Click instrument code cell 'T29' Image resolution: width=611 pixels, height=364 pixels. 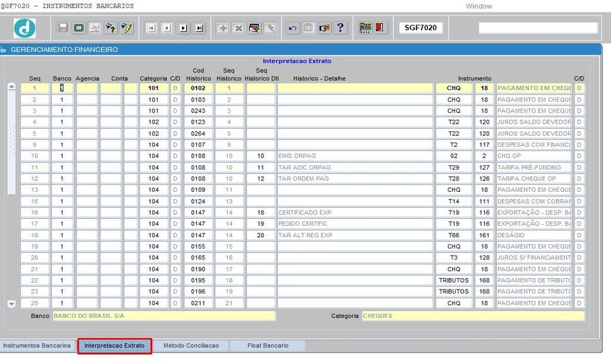pyautogui.click(x=454, y=167)
